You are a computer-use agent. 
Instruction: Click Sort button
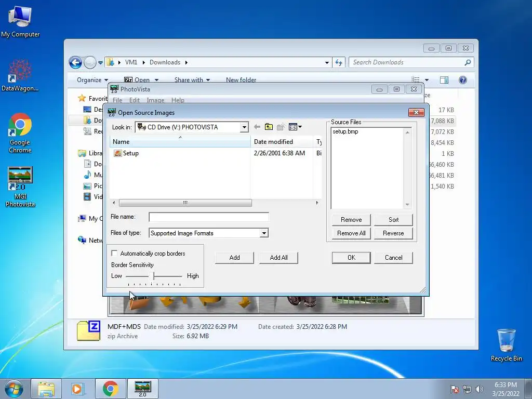pos(394,220)
